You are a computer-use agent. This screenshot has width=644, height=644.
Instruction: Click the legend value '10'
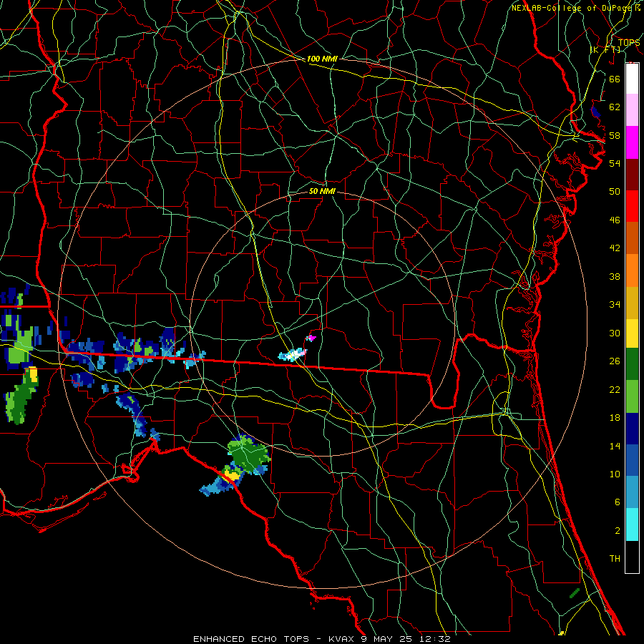point(615,474)
